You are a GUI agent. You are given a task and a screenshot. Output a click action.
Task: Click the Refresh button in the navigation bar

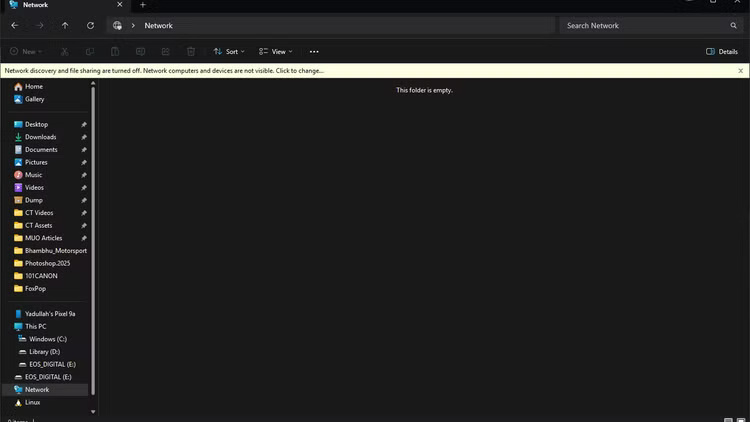pos(90,26)
